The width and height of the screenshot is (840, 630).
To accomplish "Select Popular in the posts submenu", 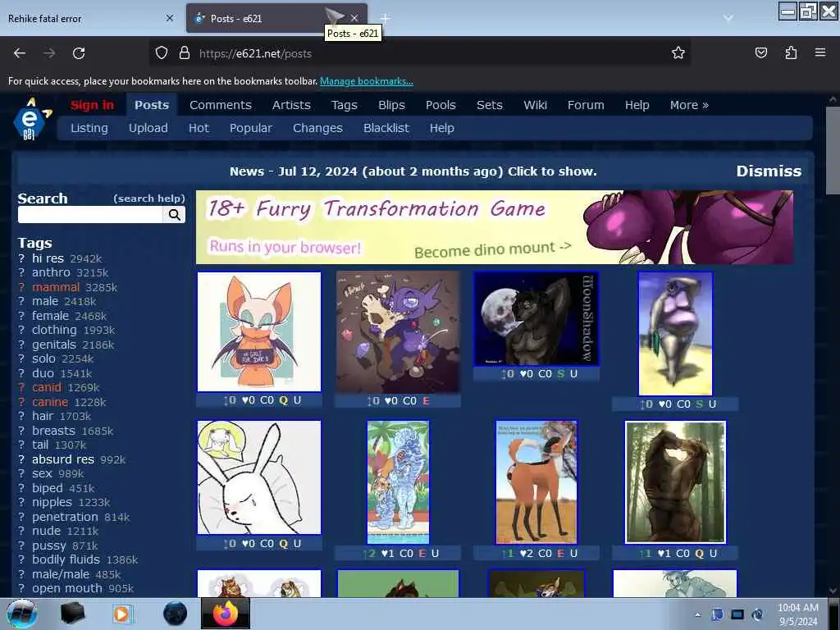I will 251,128.
